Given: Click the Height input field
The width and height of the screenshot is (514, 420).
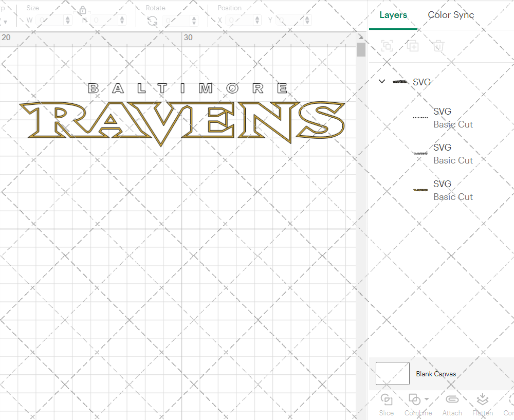Looking at the screenshot, I should pos(104,21).
